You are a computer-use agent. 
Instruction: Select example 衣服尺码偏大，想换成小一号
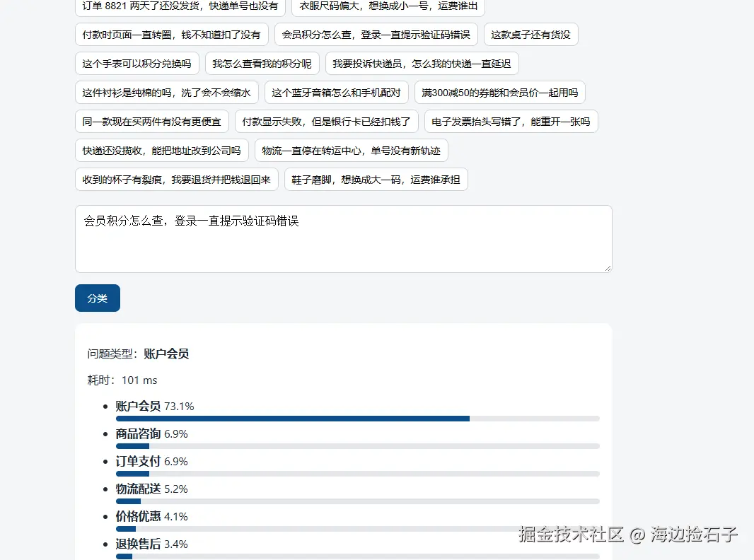[x=388, y=6]
